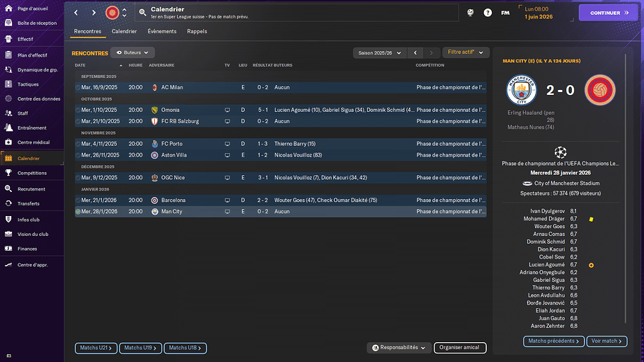Go back with the left arrow
The image size is (644, 362).
click(x=76, y=13)
